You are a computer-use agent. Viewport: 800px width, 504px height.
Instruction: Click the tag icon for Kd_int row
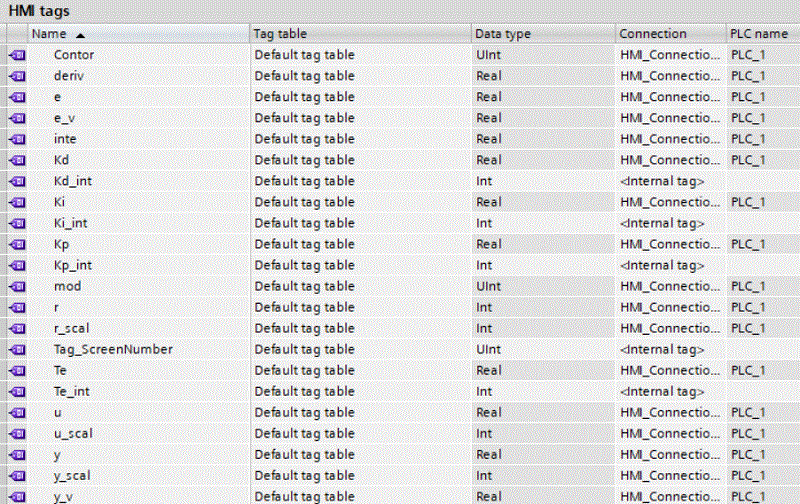pyautogui.click(x=16, y=181)
